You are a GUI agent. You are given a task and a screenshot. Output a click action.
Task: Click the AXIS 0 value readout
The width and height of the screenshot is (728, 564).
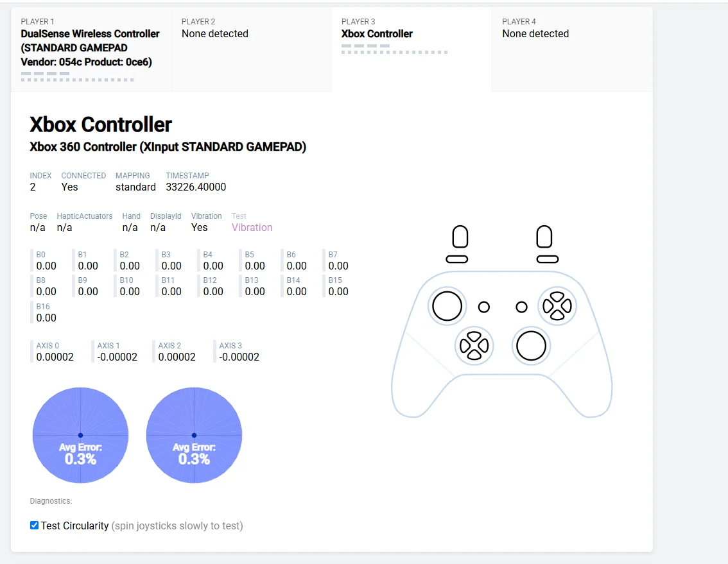click(x=55, y=357)
